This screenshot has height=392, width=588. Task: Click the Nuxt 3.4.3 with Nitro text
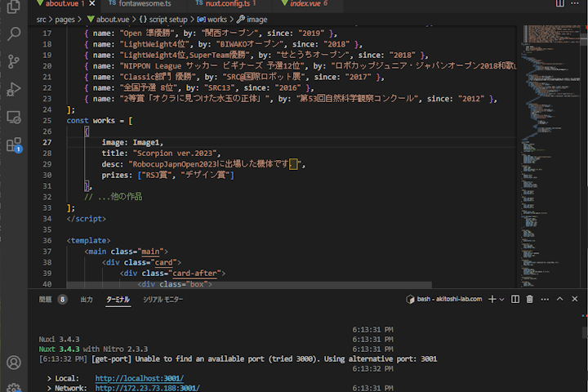coord(93,349)
